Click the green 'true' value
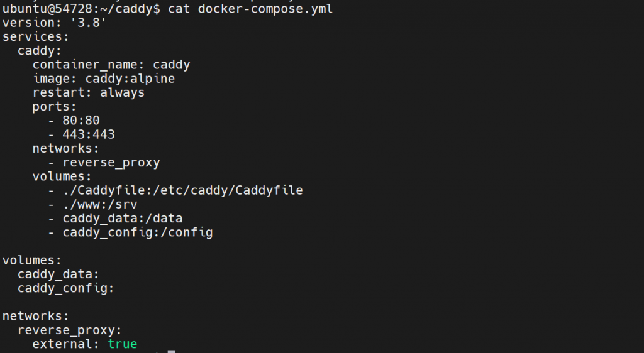The width and height of the screenshot is (644, 353). [123, 344]
